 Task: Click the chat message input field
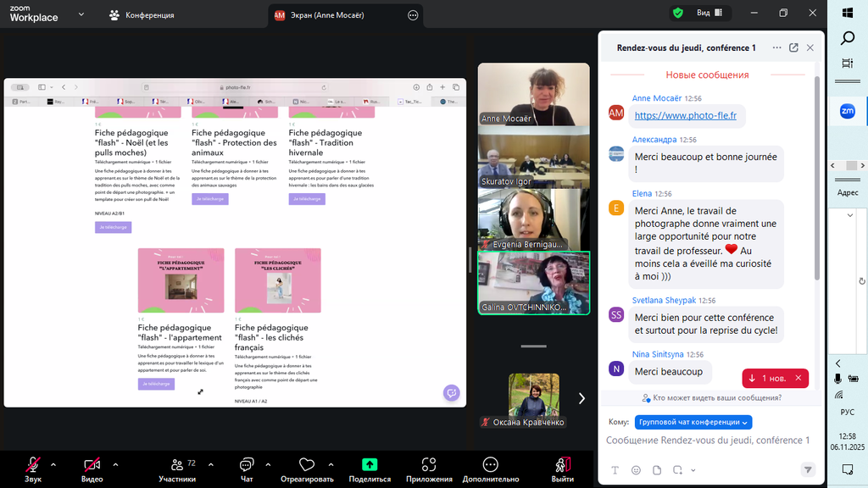tap(708, 441)
